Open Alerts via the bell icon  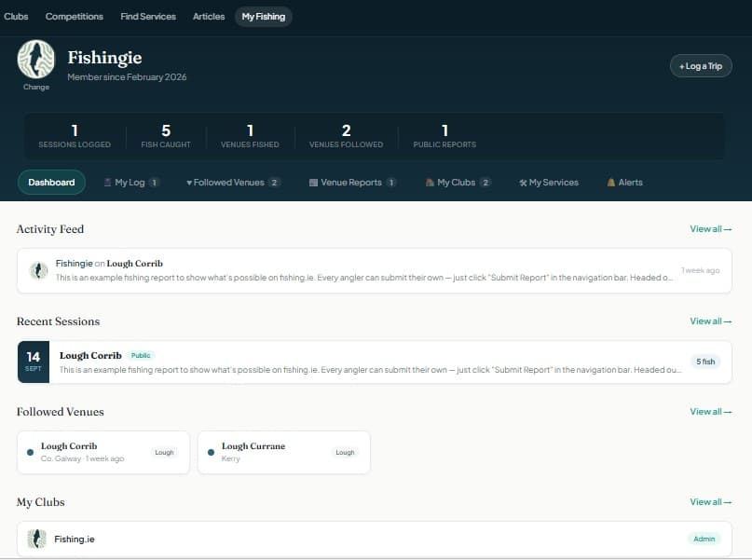611,183
